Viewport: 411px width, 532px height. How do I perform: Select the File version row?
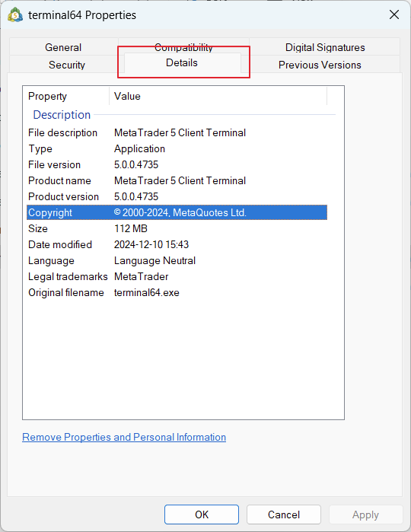(x=177, y=164)
